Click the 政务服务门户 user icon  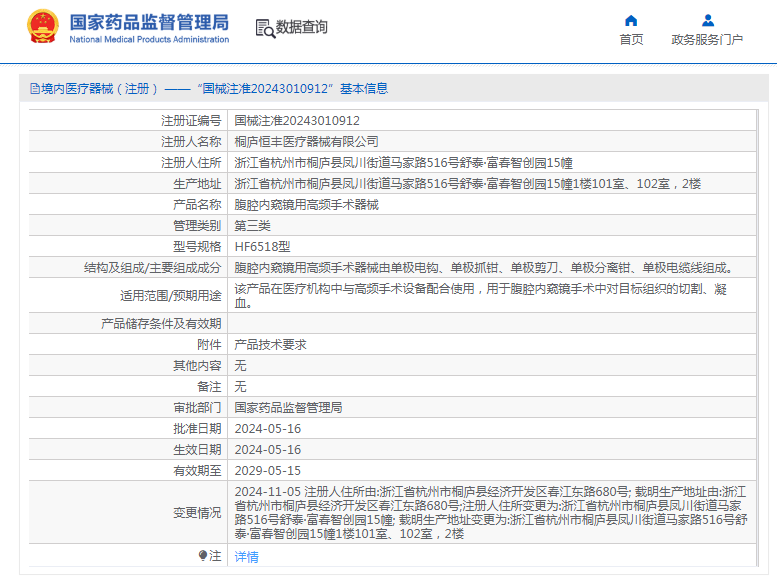[708, 21]
